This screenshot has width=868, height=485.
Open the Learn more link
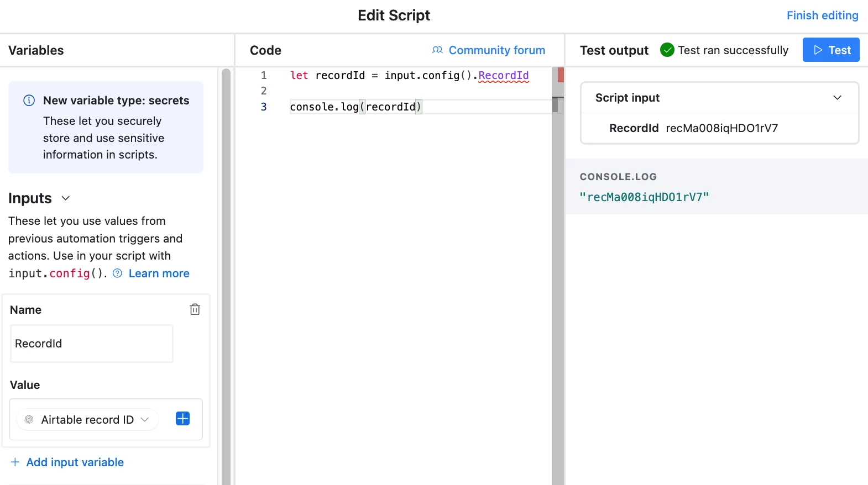pyautogui.click(x=159, y=273)
